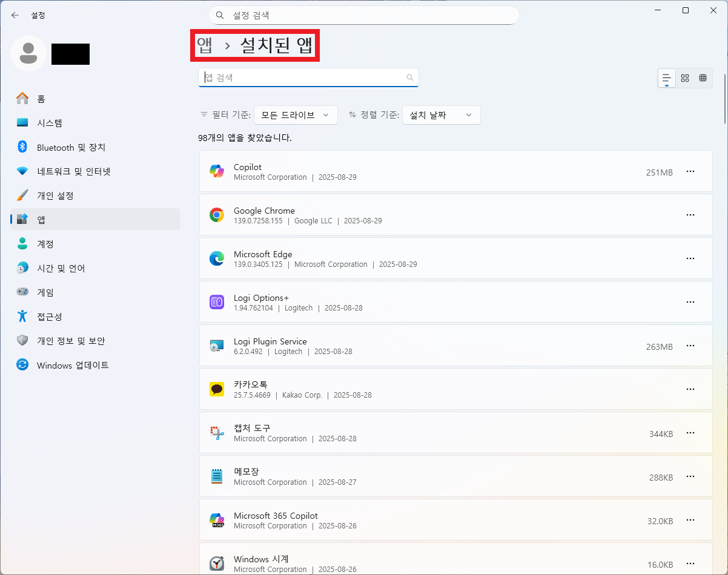Click the Logi Plugin Service icon

(x=217, y=346)
